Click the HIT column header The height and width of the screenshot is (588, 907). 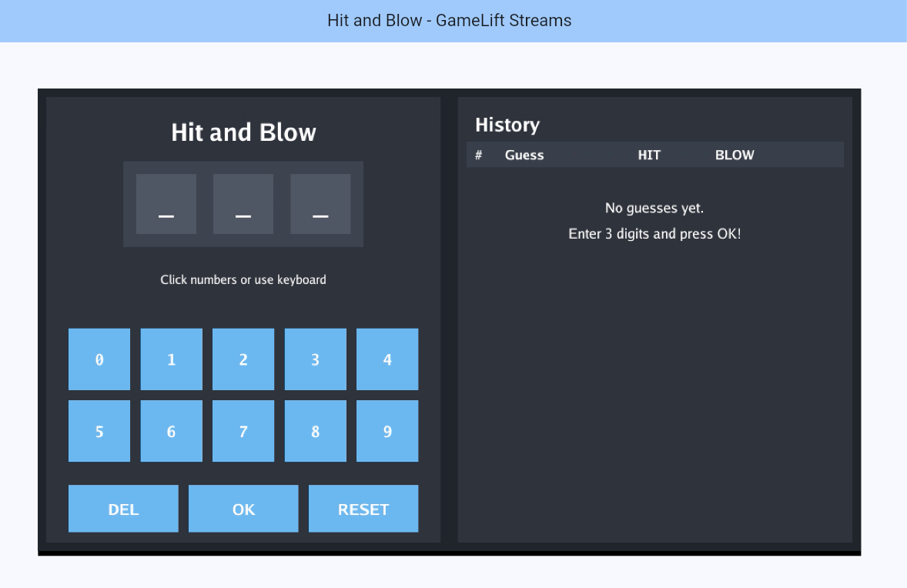[649, 155]
